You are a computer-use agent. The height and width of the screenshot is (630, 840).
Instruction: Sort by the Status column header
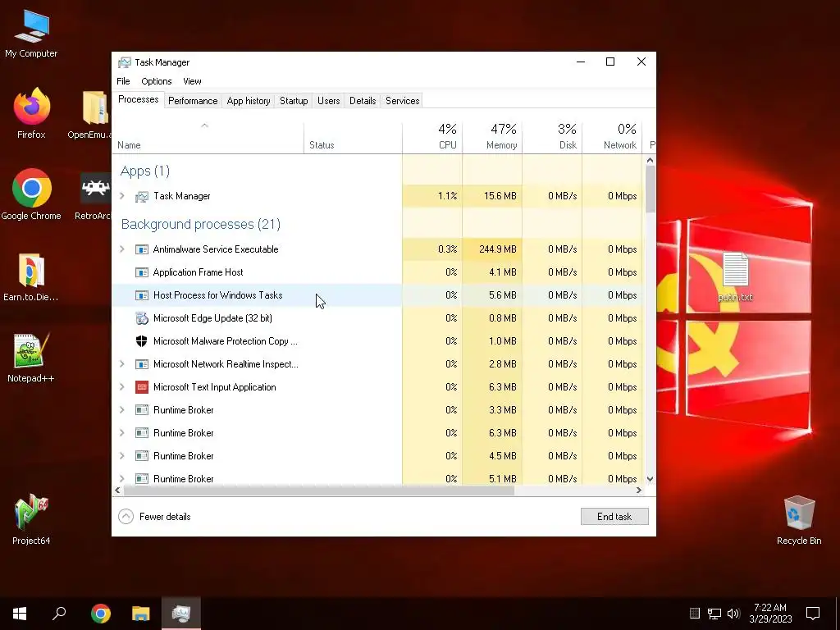point(353,137)
